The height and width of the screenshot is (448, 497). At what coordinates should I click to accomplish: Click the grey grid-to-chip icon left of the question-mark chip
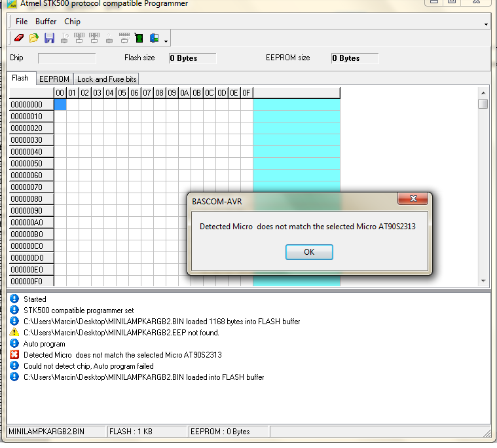[x=94, y=38]
